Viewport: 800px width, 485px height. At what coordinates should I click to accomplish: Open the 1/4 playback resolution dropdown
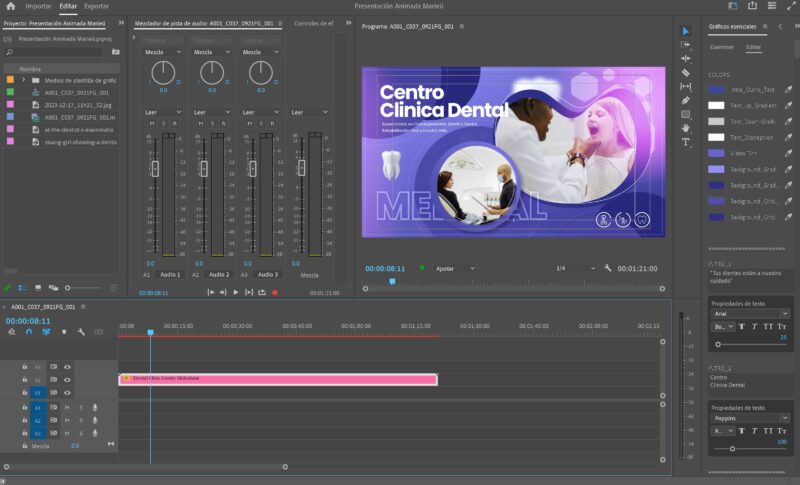[576, 268]
